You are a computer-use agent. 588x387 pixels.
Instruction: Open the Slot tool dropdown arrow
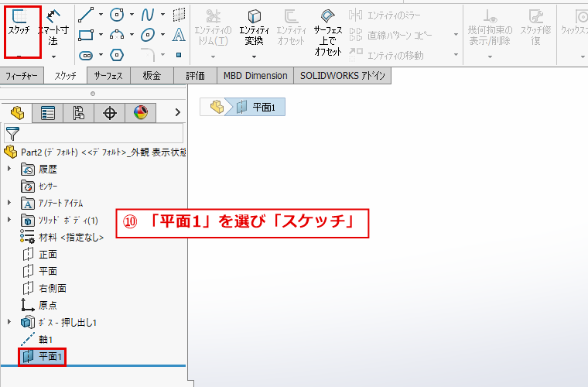101,55
